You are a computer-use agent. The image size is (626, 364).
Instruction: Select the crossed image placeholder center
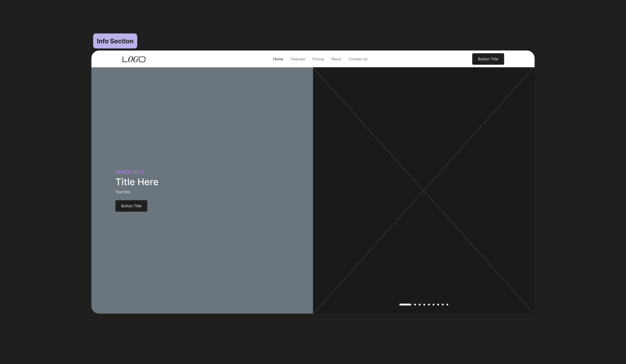coord(423,190)
